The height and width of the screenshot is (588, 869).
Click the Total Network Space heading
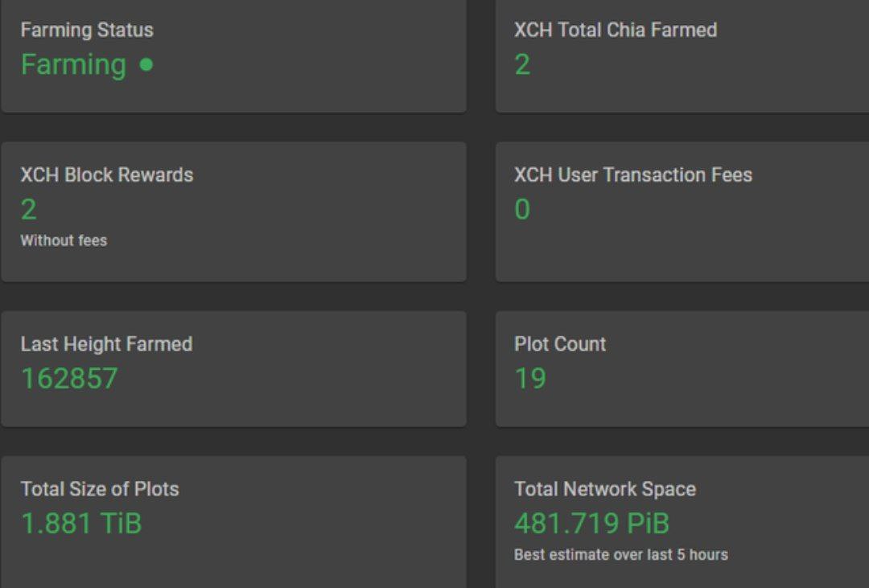[x=605, y=489]
